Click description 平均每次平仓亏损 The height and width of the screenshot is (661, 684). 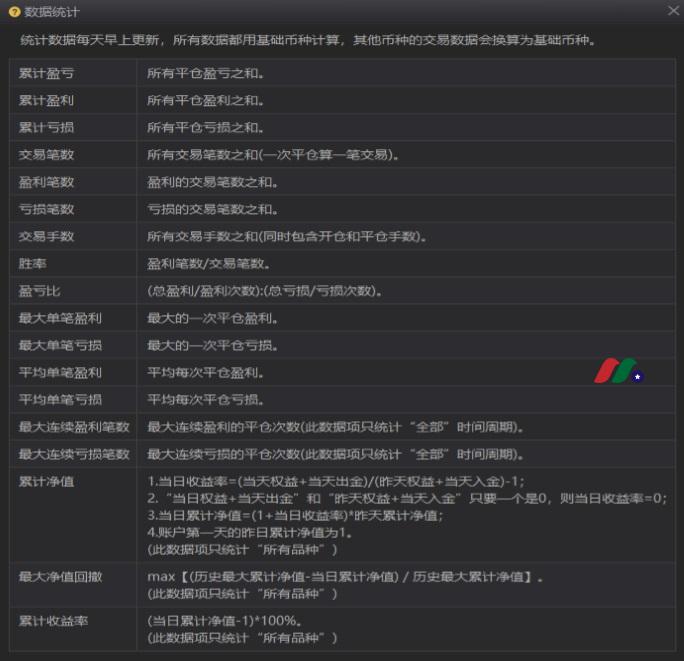click(x=205, y=399)
